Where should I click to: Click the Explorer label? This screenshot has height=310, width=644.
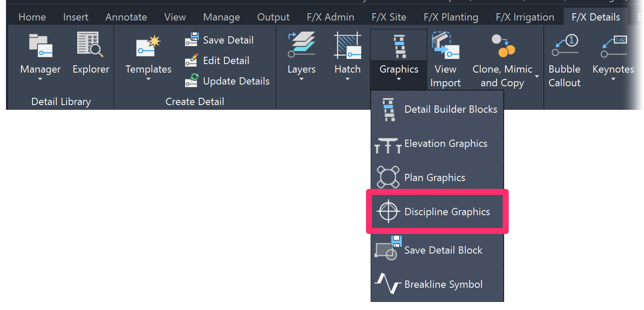91,69
